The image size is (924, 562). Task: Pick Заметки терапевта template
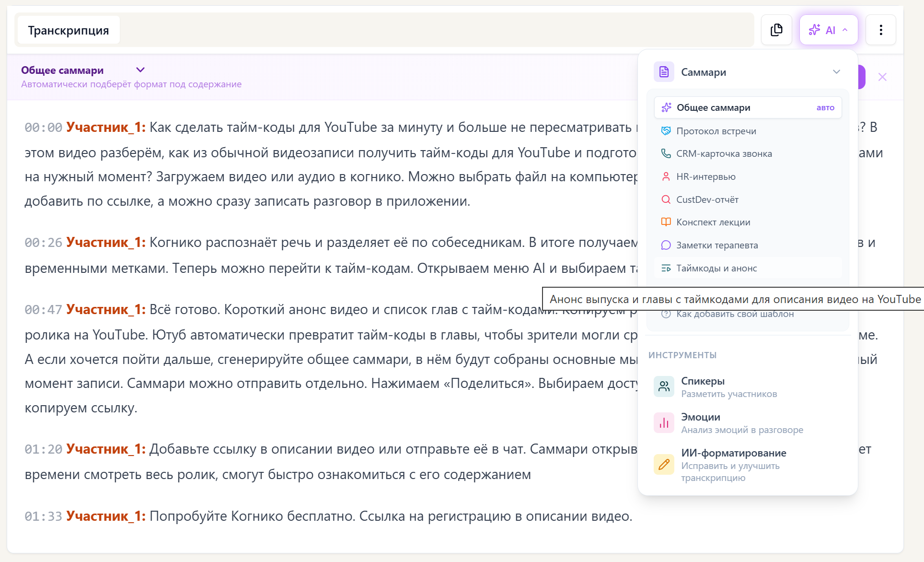click(748, 245)
